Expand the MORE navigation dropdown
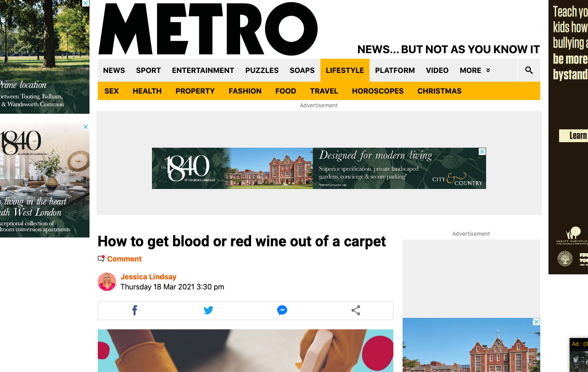This screenshot has width=588, height=372. tap(474, 70)
